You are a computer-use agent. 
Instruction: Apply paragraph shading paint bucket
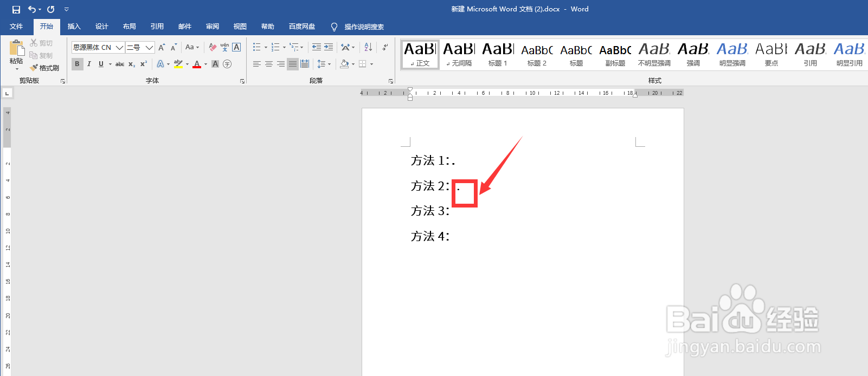tap(344, 64)
